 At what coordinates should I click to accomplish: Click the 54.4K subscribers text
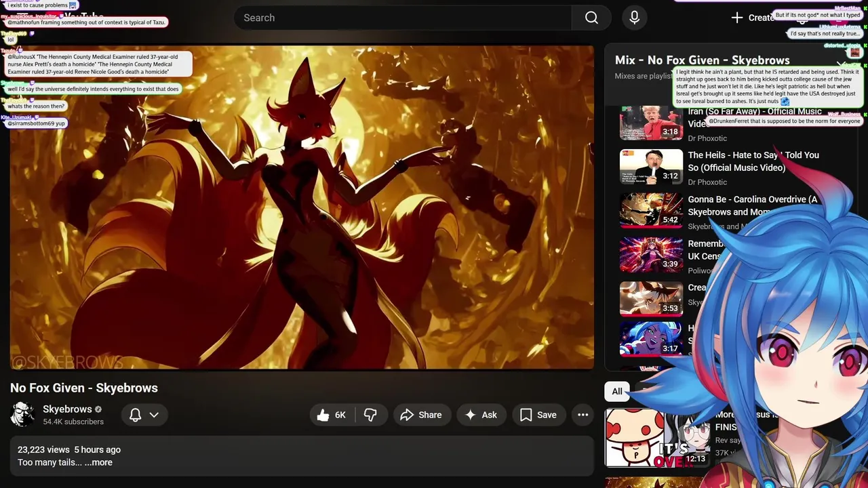click(x=73, y=422)
